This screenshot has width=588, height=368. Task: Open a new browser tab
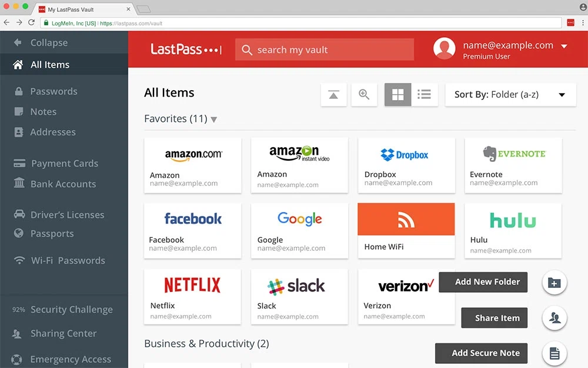click(x=143, y=9)
